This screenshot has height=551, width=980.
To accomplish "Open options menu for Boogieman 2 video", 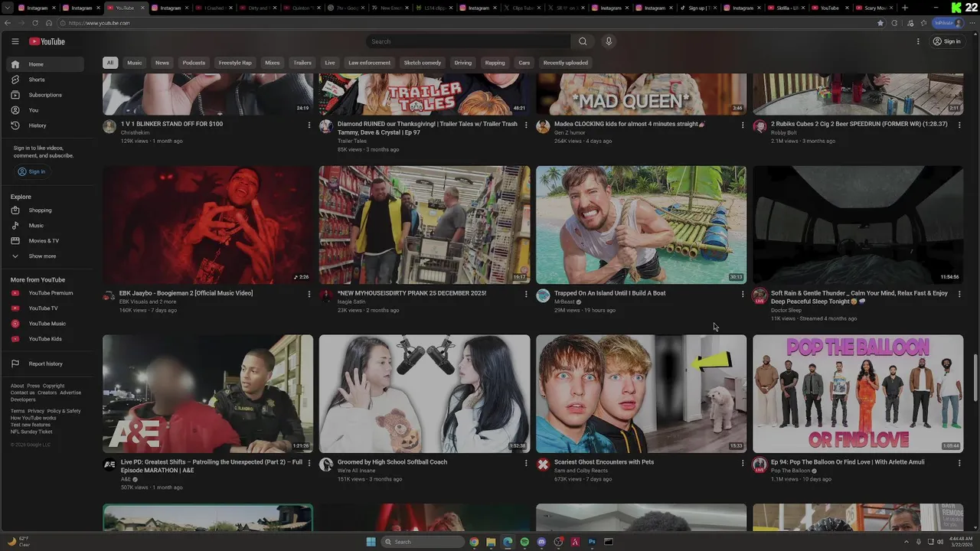I will 309,294.
